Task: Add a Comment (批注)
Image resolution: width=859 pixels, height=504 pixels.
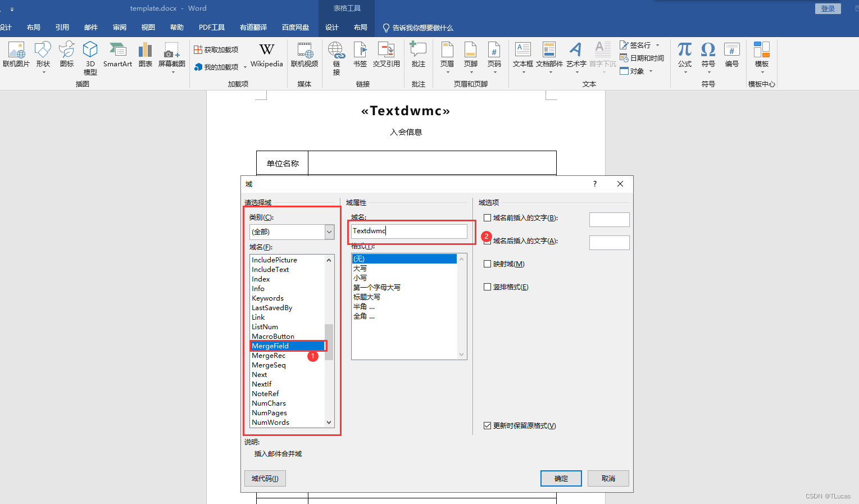Action: point(419,55)
